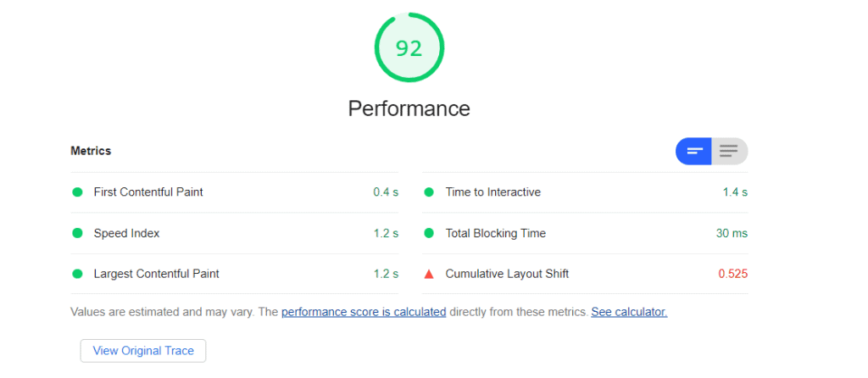Click green dot beside Largest Contentful Paint
The image size is (868, 378).
pyautogui.click(x=77, y=274)
